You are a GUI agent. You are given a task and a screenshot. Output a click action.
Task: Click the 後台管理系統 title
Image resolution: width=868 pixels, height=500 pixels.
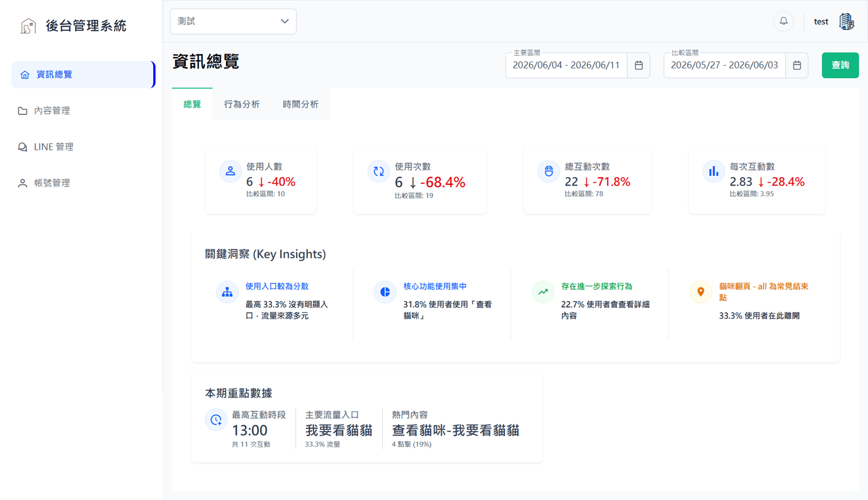[86, 25]
